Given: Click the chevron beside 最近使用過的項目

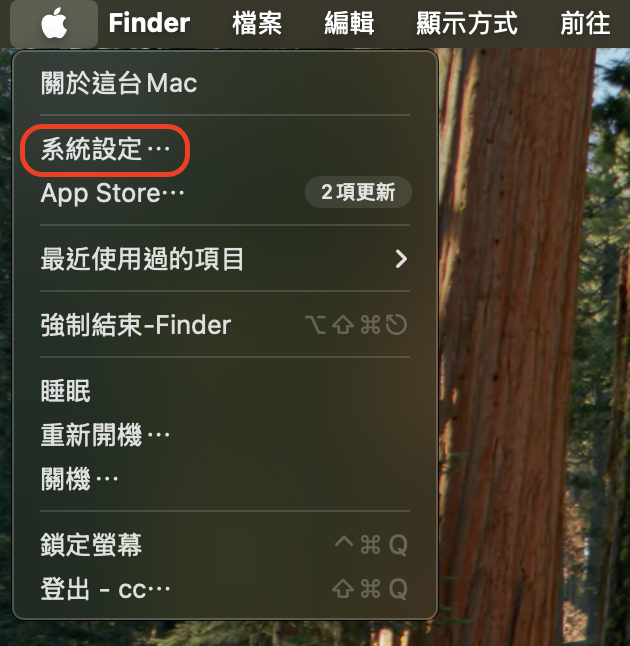Looking at the screenshot, I should tap(401, 259).
